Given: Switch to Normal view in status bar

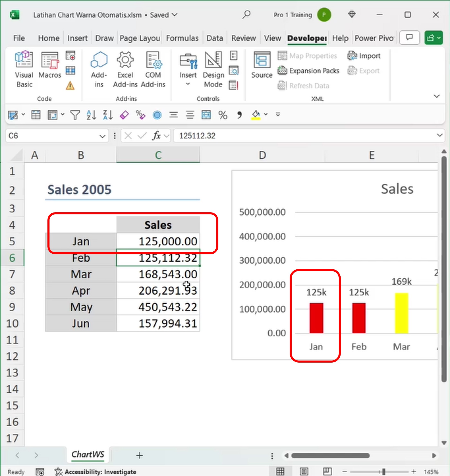Looking at the screenshot, I should tap(280, 471).
